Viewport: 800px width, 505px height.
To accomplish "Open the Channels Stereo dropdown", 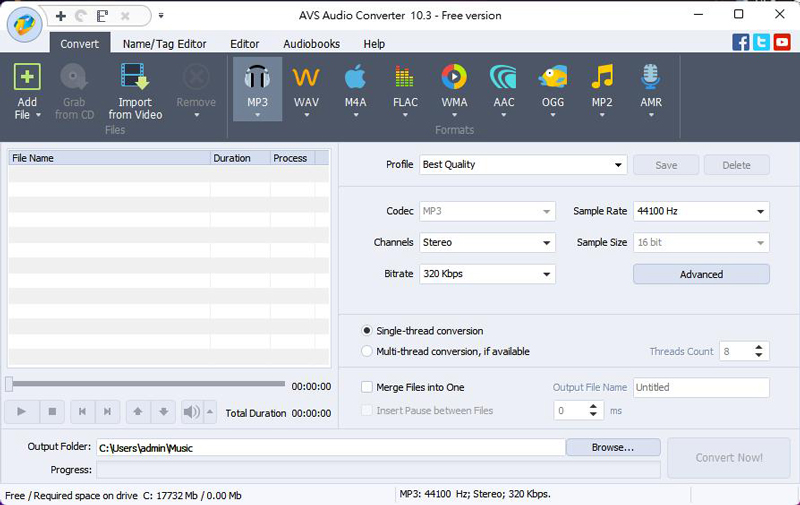I will 487,242.
